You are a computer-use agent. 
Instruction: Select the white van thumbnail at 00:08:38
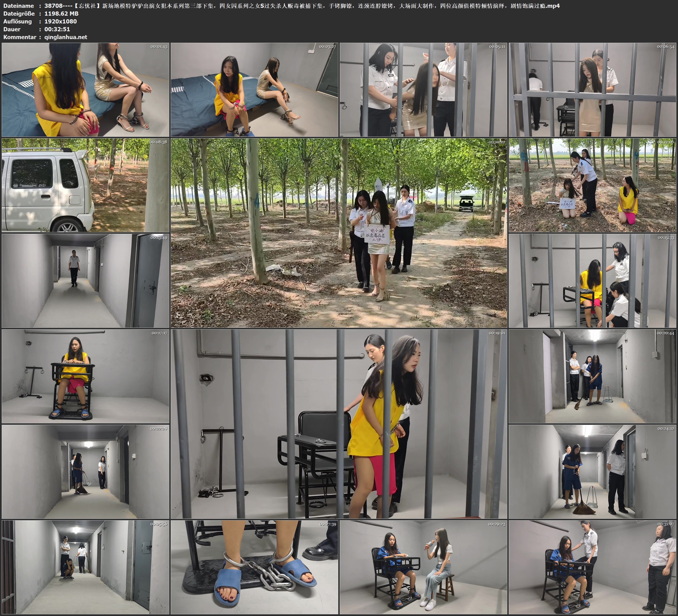pos(85,185)
